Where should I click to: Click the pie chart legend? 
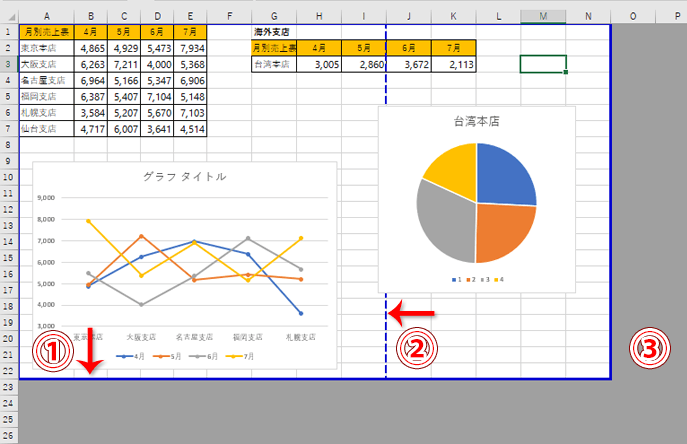(478, 280)
